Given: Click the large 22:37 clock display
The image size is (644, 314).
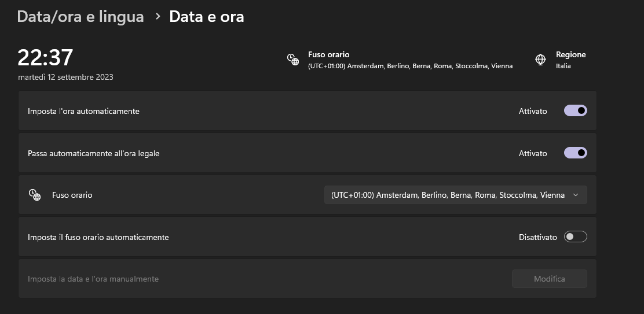Looking at the screenshot, I should click(45, 57).
